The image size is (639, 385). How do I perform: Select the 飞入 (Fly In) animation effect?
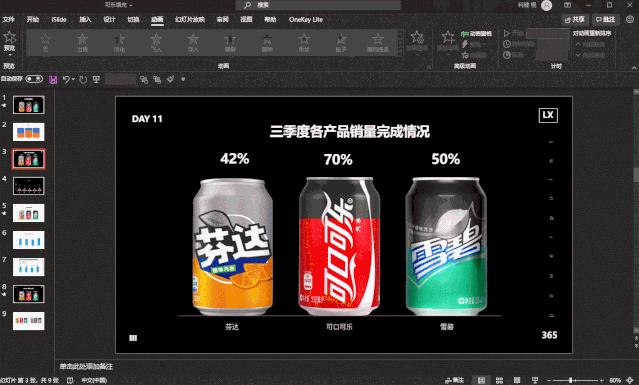tap(156, 42)
